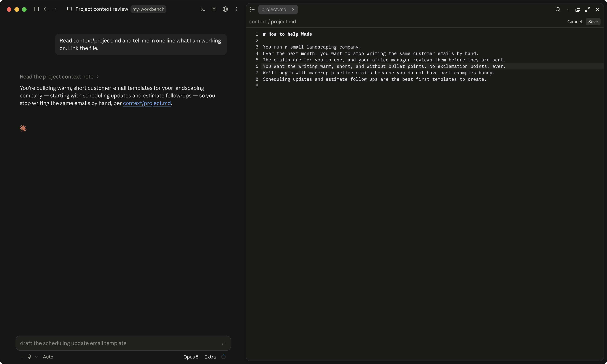Go back with the left arrow
Image resolution: width=607 pixels, height=364 pixels.
46,9
